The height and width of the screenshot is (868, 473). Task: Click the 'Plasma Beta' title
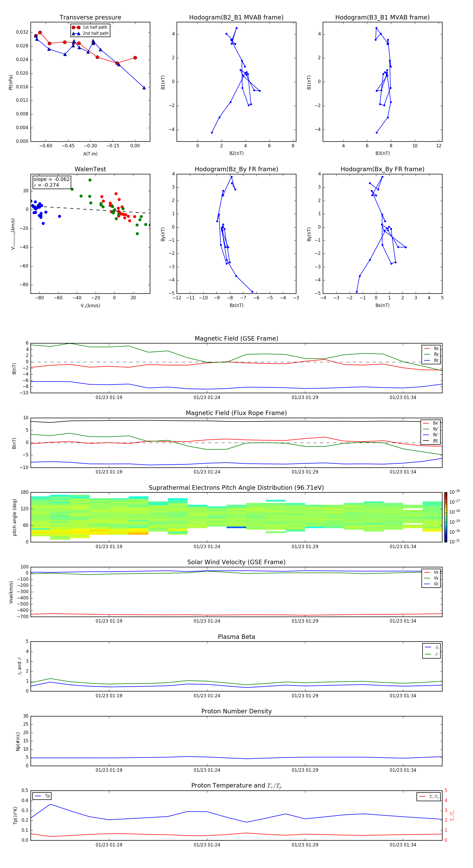[236, 637]
